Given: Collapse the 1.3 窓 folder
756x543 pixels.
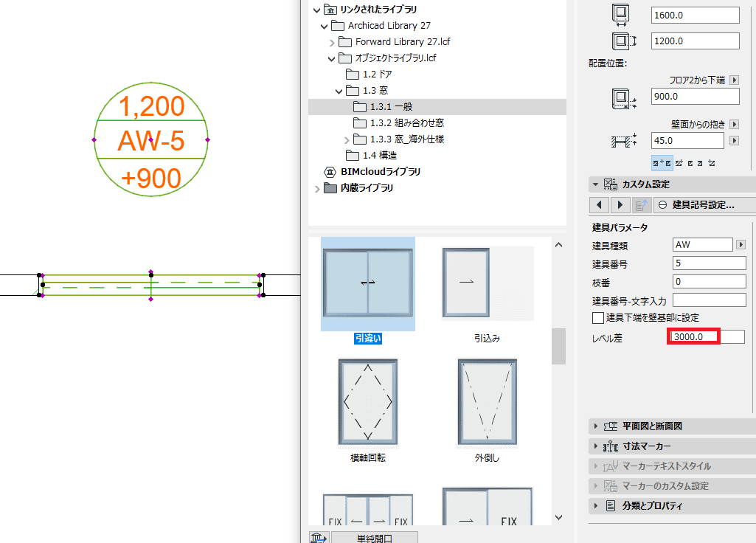Looking at the screenshot, I should coord(339,91).
